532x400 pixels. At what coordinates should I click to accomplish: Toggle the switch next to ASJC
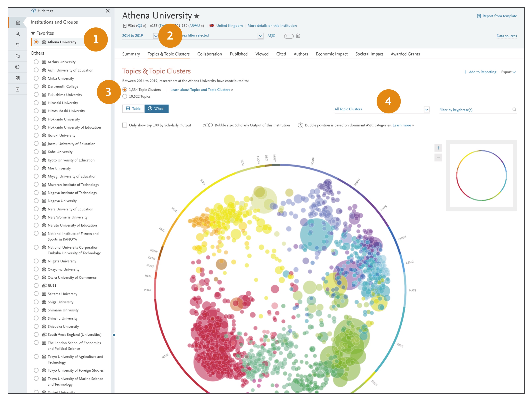point(289,36)
